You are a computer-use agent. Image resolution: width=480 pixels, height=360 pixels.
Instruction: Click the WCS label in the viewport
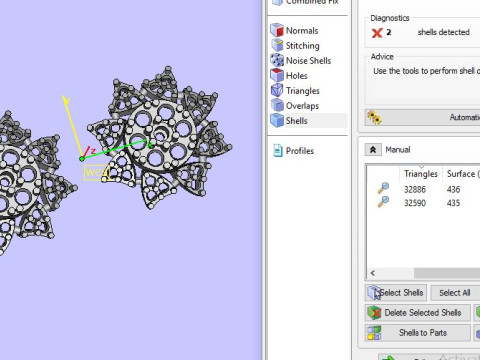point(97,173)
